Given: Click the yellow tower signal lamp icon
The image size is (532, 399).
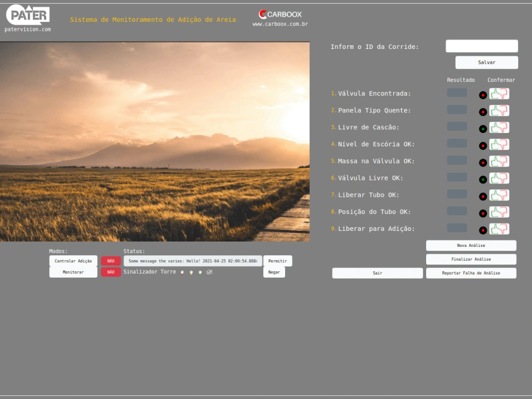Looking at the screenshot, I should [191, 272].
